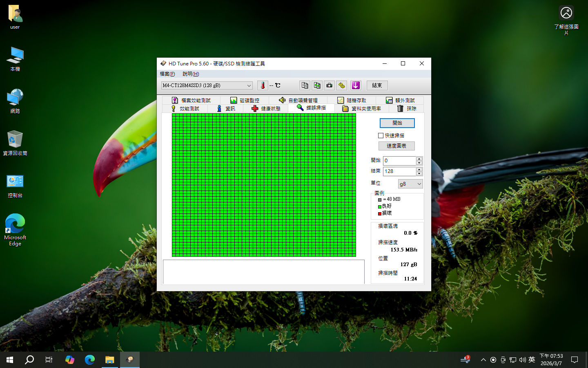Click the red 損壞 legend swatch
The height and width of the screenshot is (368, 588).
click(380, 213)
